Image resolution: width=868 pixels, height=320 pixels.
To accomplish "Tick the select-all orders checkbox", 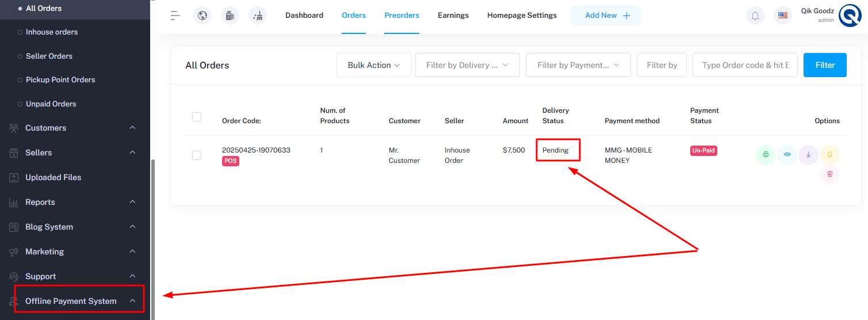I will 197,117.
